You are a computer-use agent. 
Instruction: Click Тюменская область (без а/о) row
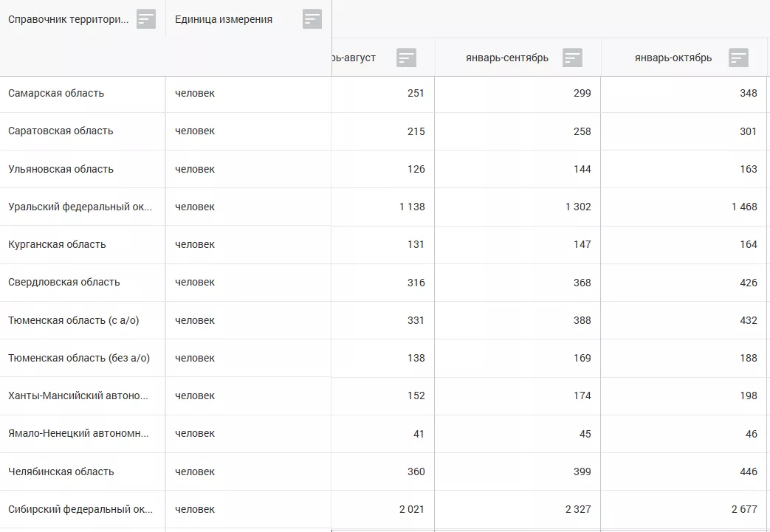click(79, 358)
